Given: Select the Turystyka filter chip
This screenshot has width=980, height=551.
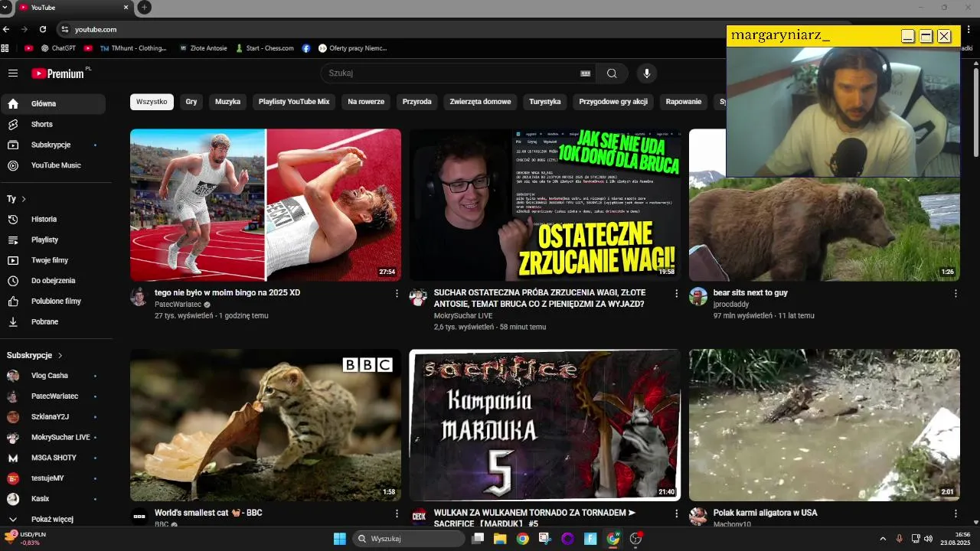Looking at the screenshot, I should (x=545, y=102).
